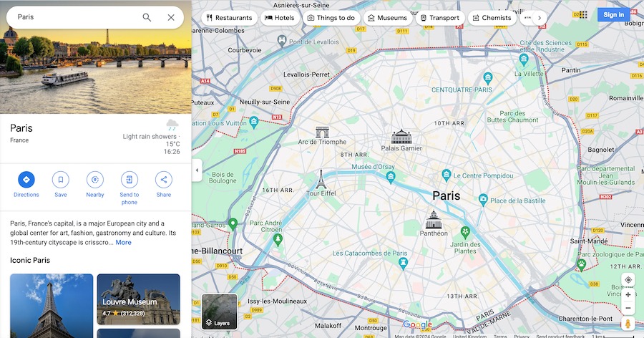Image resolution: width=644 pixels, height=338 pixels.
Task: Click the Charenton-le-Pont label
Action: (585, 319)
